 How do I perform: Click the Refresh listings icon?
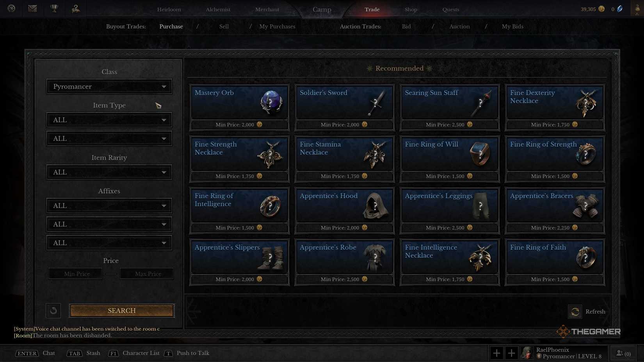point(575,312)
